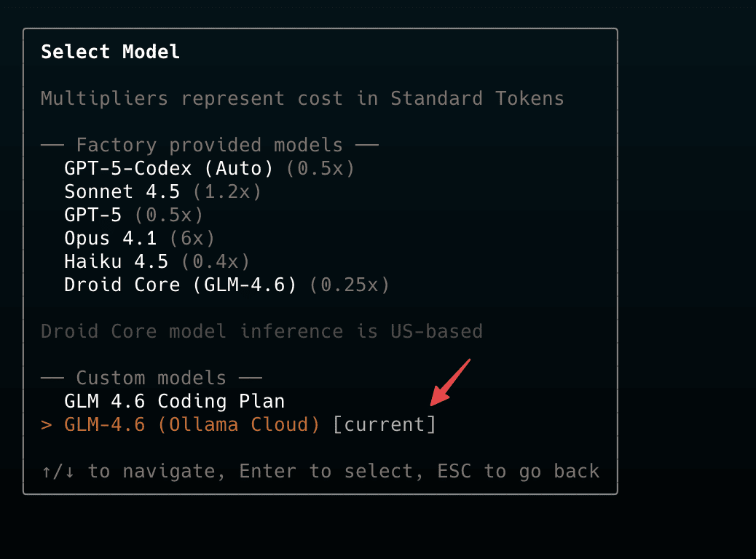Pick the GLM 4.6 Coding Plan model

pyautogui.click(x=174, y=402)
